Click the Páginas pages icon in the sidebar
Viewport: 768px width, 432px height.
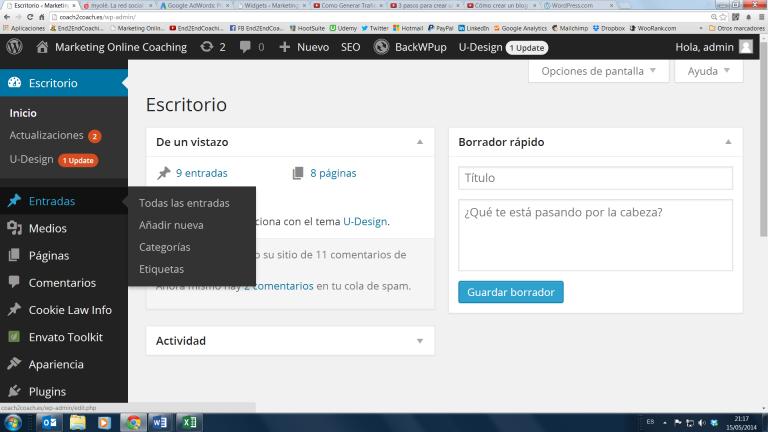[14, 255]
